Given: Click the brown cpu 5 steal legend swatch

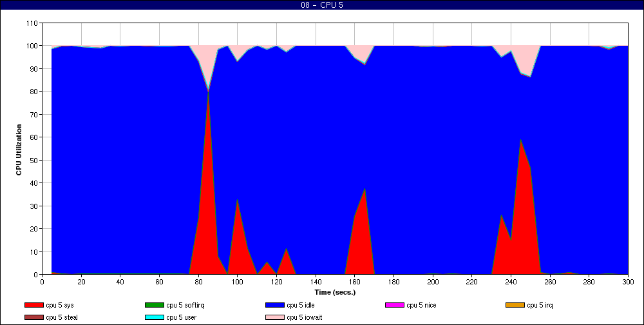Looking at the screenshot, I should (x=33, y=318).
